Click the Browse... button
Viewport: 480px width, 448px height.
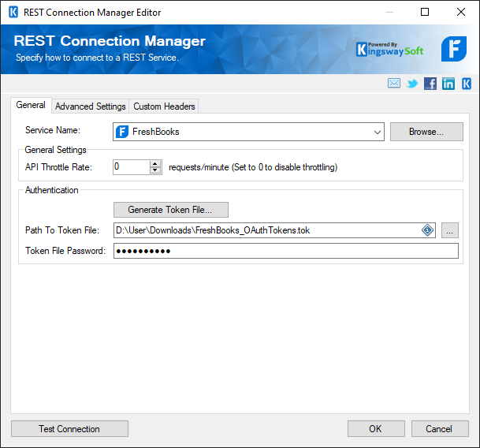click(426, 132)
